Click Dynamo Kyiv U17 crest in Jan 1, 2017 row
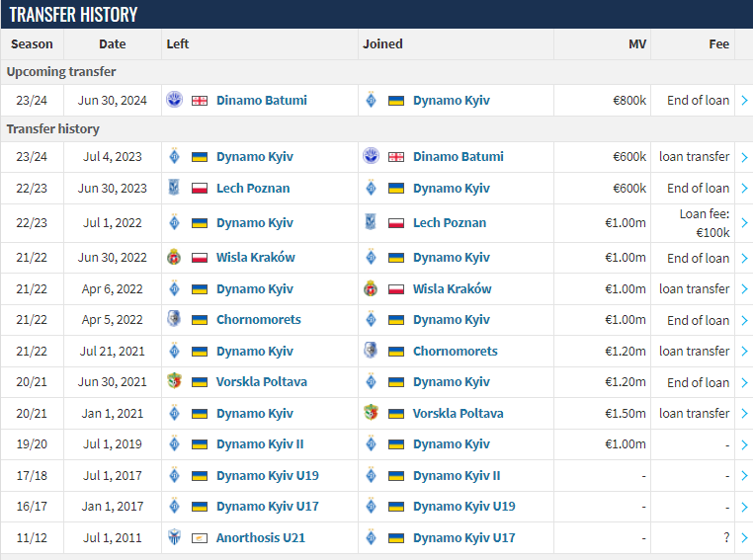The height and width of the screenshot is (560, 753). pyautogui.click(x=174, y=506)
